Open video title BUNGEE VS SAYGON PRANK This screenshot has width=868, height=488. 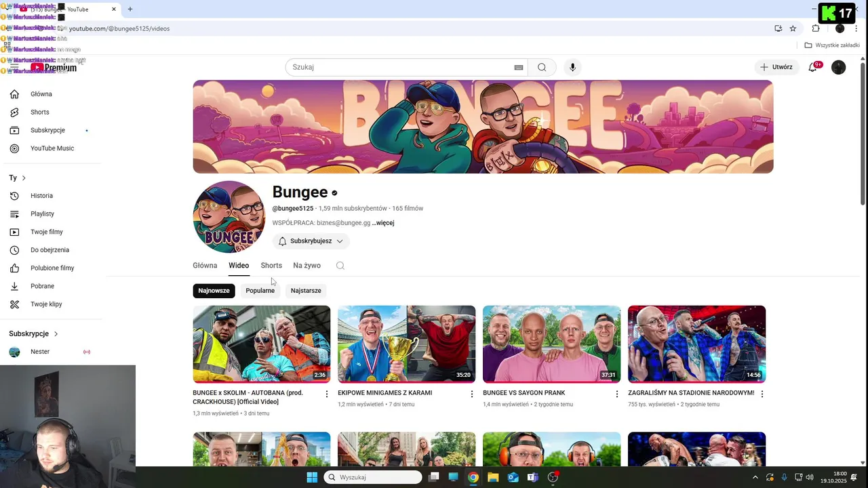(524, 393)
